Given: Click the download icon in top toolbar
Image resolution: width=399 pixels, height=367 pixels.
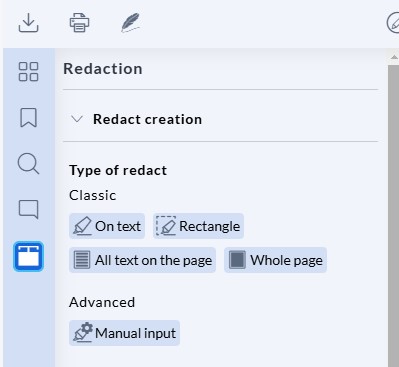Looking at the screenshot, I should click(28, 23).
